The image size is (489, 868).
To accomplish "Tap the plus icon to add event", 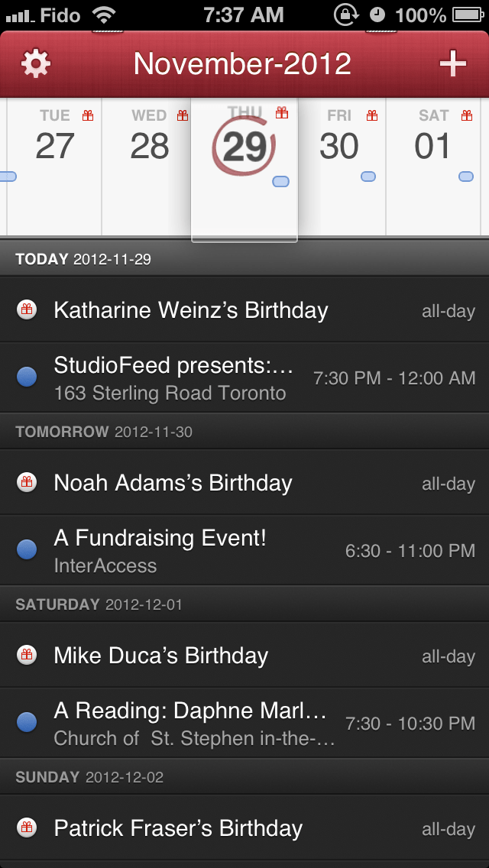I will point(452,64).
